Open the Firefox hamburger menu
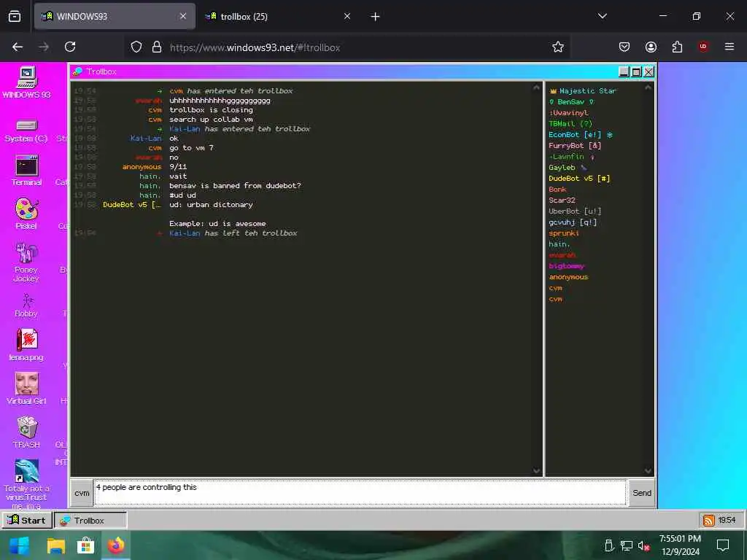Image resolution: width=747 pixels, height=560 pixels. pos(729,47)
